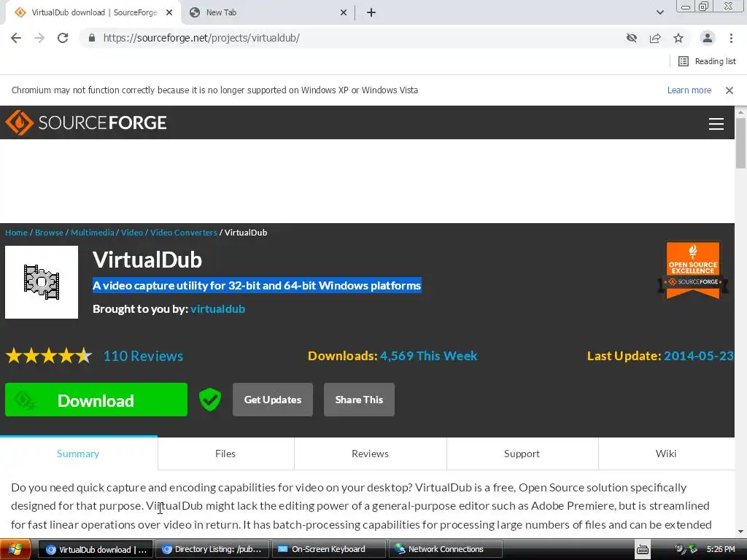Screen dimensions: 747x560
Task: Click the browser forward arrow
Action: click(x=39, y=38)
